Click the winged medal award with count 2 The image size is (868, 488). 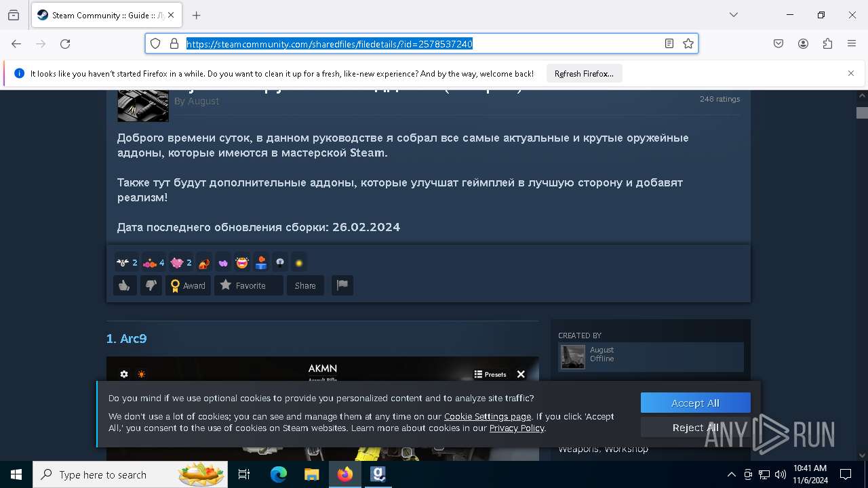(127, 262)
